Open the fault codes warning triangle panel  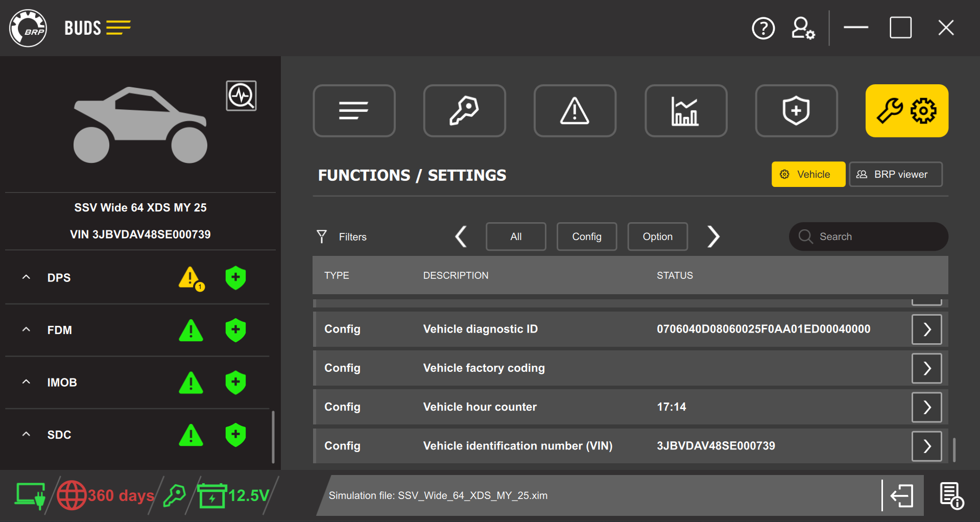tap(575, 110)
